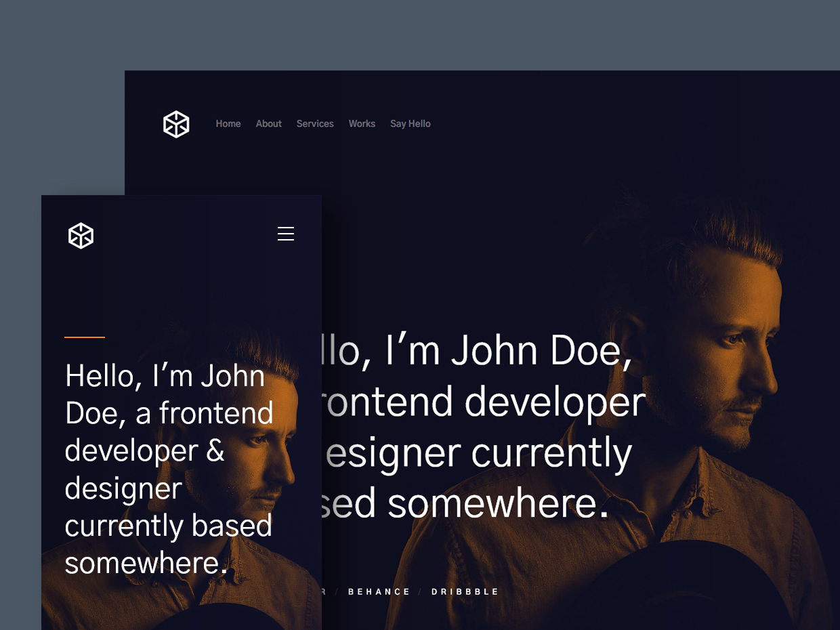Click the cube logo in desktop header
The width and height of the screenshot is (840, 630).
pyautogui.click(x=176, y=124)
